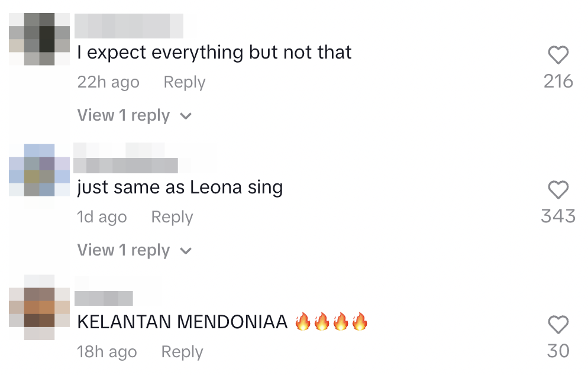Tap the heart on the "Leona sing" comment

(x=558, y=190)
